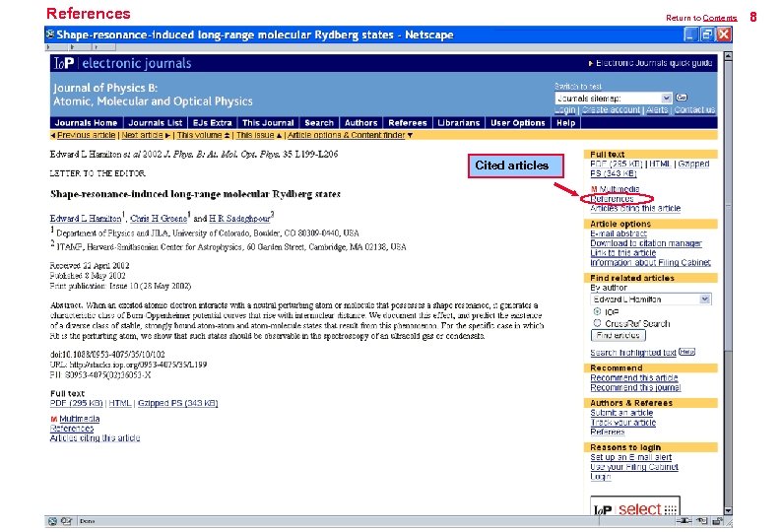Click the Login link near top right
The height and width of the screenshot is (532, 782).
(565, 109)
